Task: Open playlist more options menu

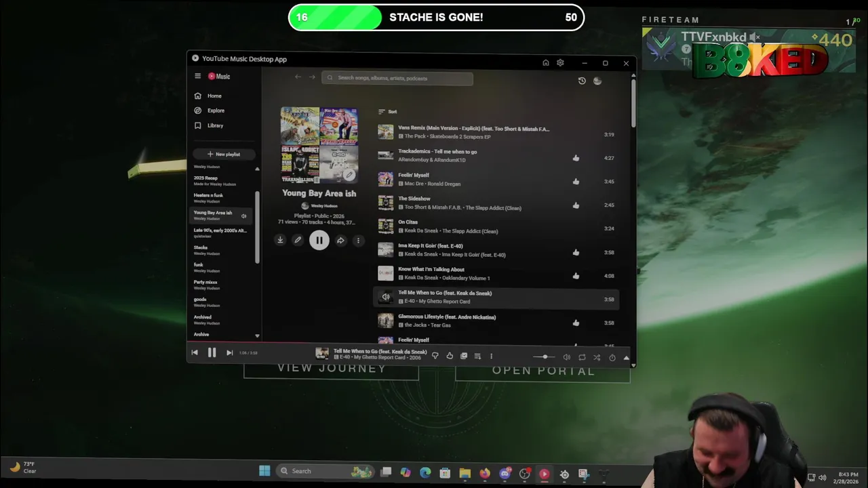Action: point(358,240)
